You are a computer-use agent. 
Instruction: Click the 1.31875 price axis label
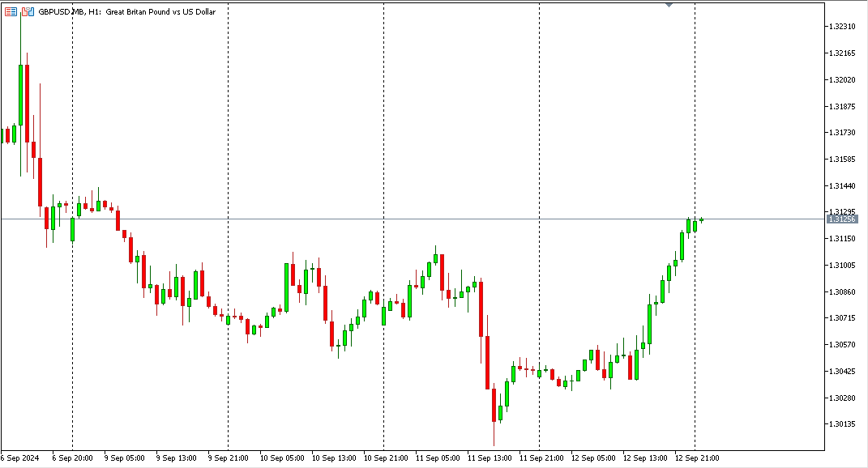pyautogui.click(x=842, y=106)
